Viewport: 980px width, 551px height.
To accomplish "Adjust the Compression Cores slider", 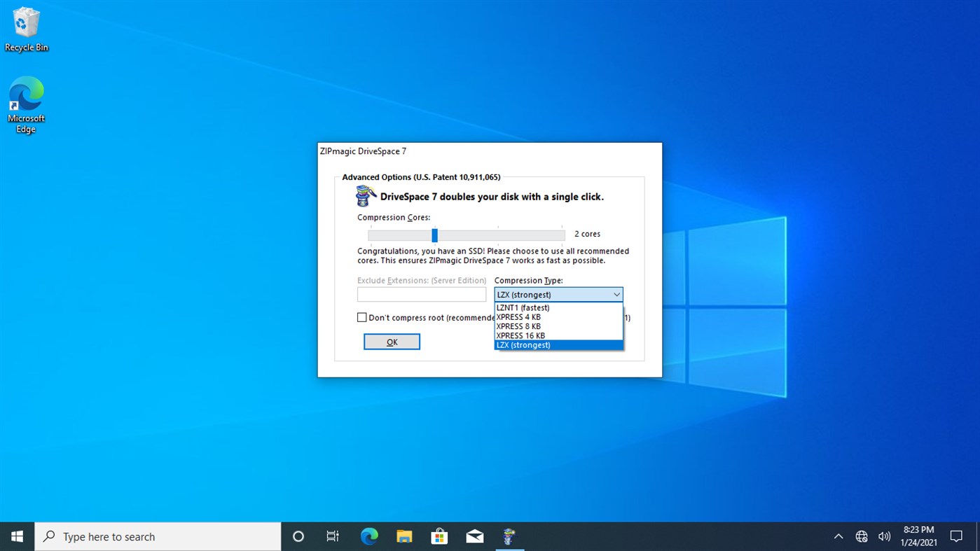I will coord(434,235).
